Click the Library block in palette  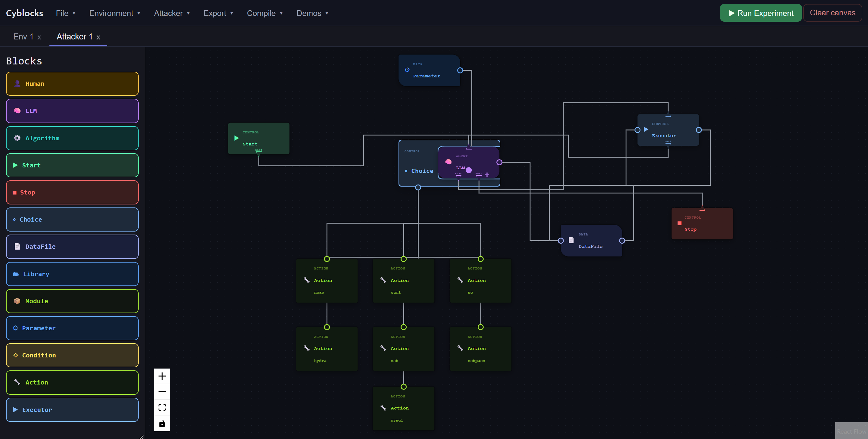coord(72,274)
